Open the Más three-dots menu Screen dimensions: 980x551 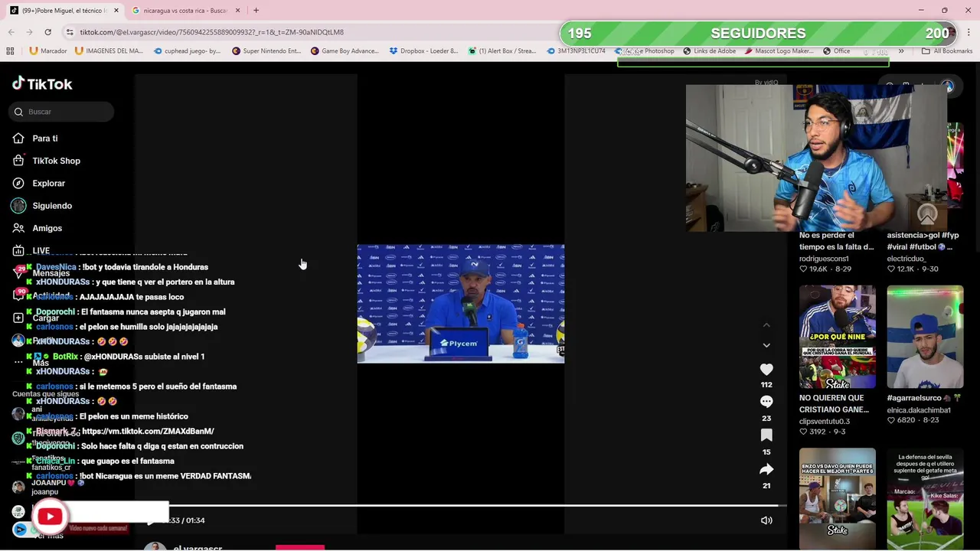coord(18,363)
